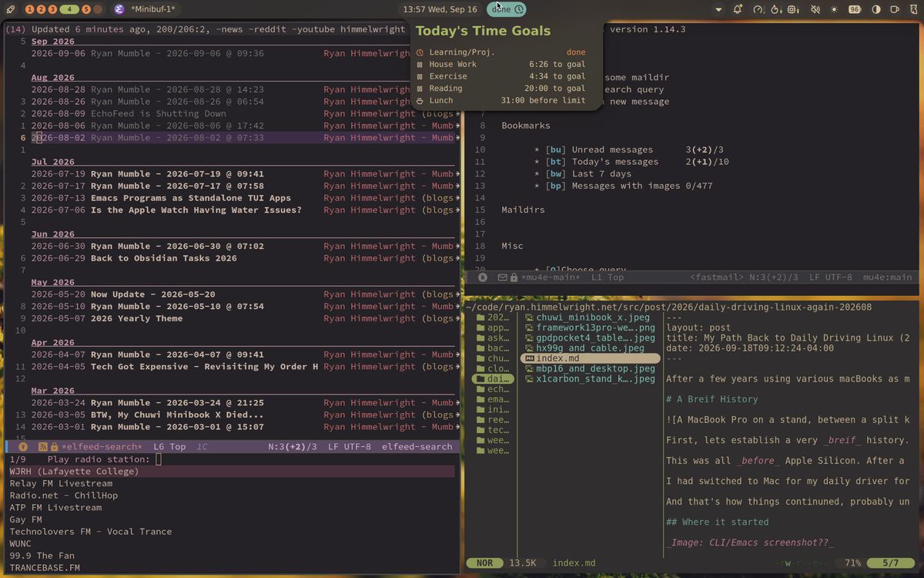Click the 'done' time goals pill
Image resolution: width=924 pixels, height=578 pixels.
click(507, 9)
